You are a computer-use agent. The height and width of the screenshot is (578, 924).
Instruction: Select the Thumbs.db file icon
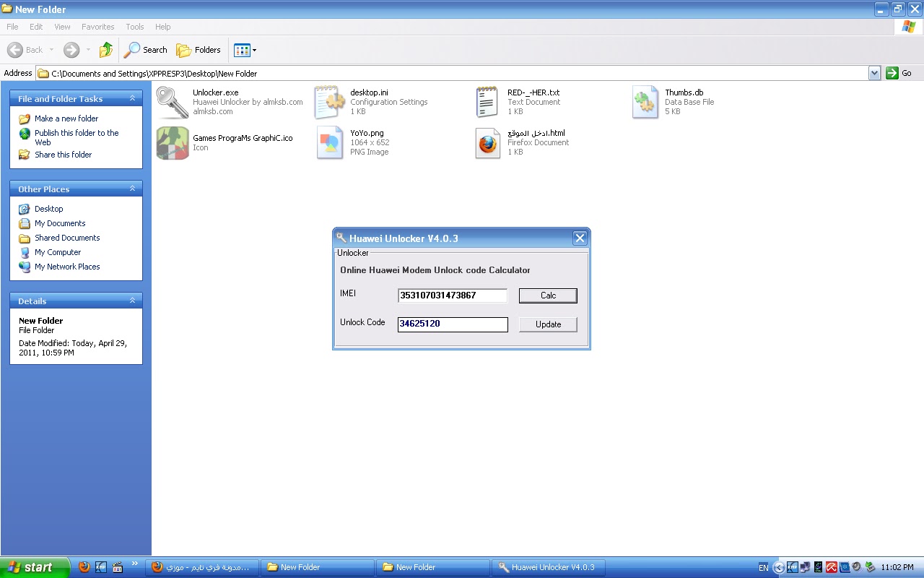coord(645,103)
